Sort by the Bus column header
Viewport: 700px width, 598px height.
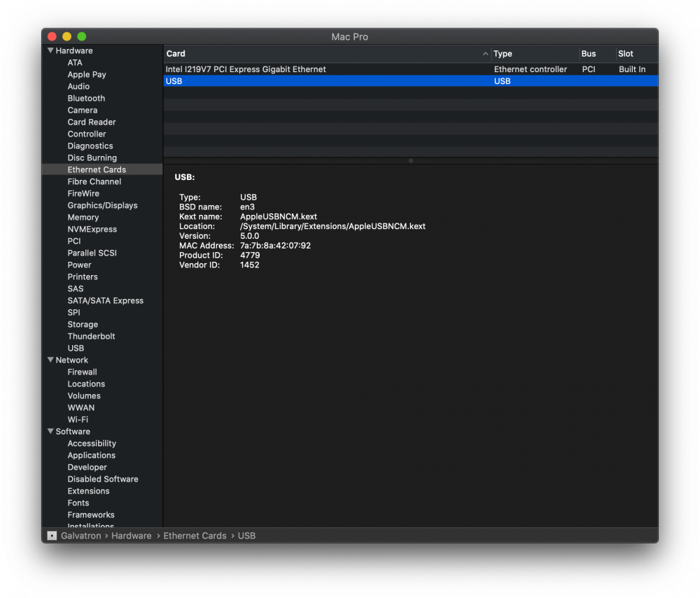pyautogui.click(x=597, y=54)
